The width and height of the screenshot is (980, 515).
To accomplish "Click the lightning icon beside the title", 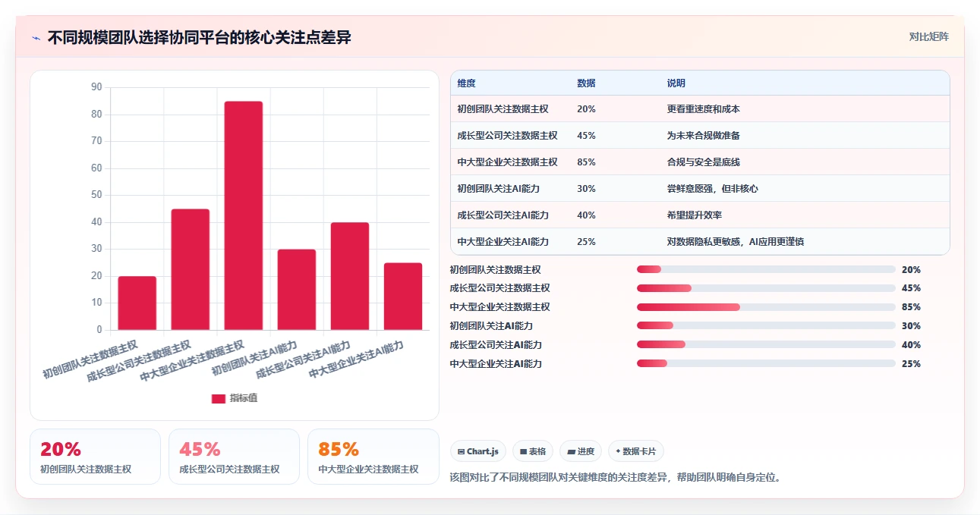I will coord(36,38).
